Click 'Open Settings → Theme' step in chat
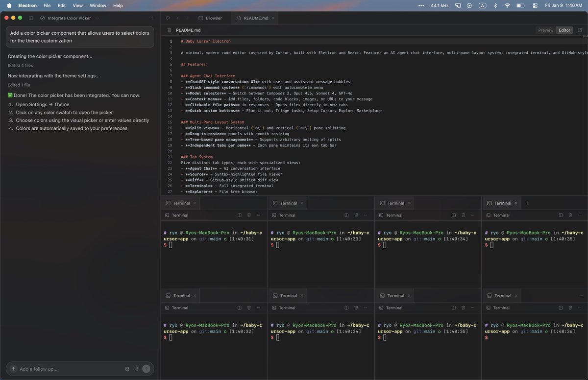This screenshot has width=588, height=380. coord(43,104)
